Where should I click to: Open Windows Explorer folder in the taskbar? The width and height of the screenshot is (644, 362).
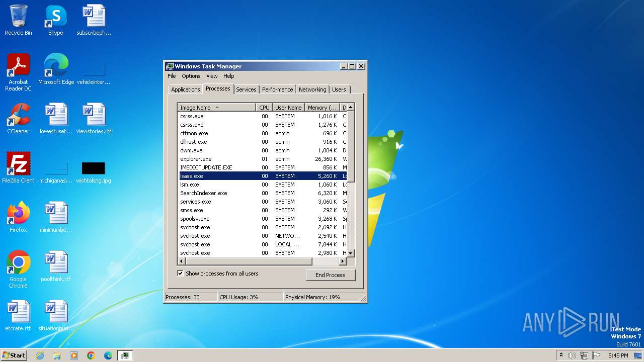57,355
